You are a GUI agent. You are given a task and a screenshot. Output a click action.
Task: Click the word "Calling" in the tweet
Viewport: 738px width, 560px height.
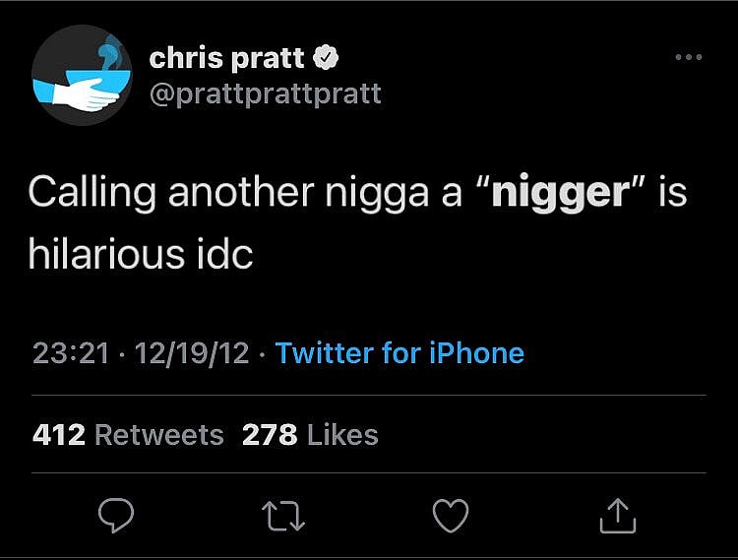tap(92, 192)
